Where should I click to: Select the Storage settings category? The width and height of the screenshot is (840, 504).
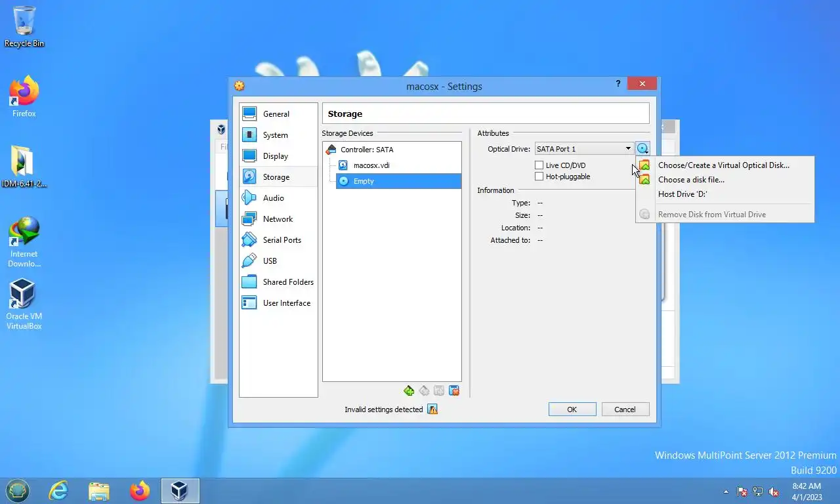[x=278, y=177]
